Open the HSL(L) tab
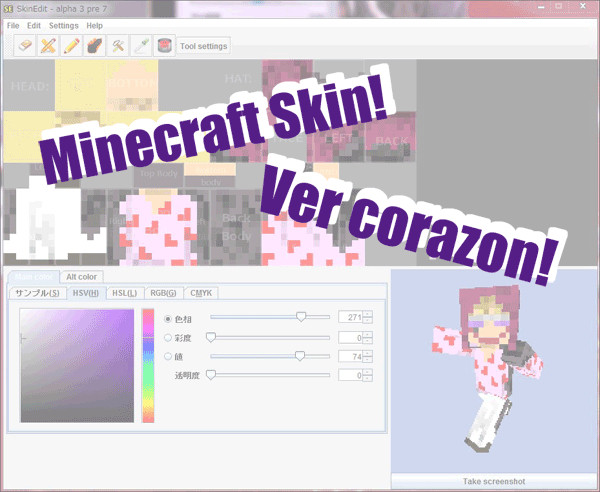This screenshot has width=600, height=492. [124, 293]
